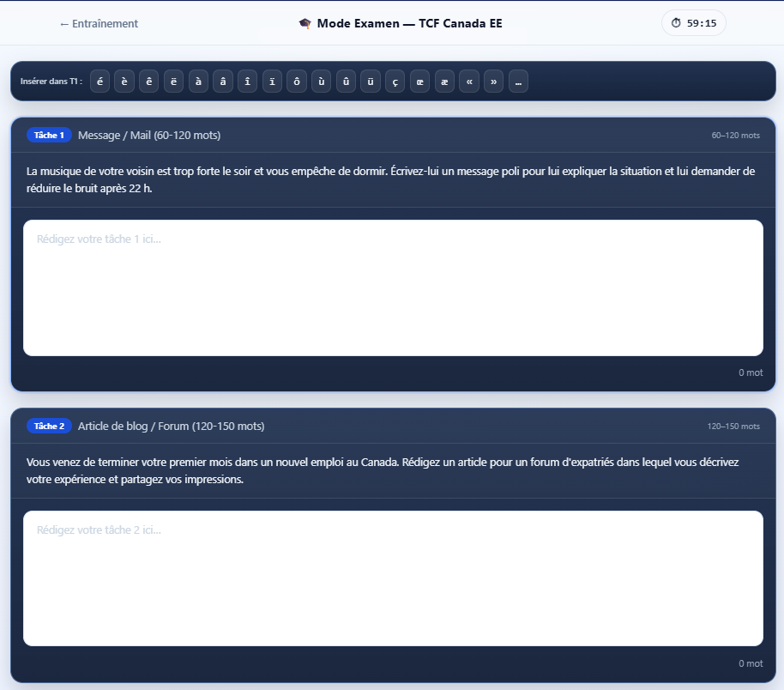Insert the é character button

(x=100, y=82)
